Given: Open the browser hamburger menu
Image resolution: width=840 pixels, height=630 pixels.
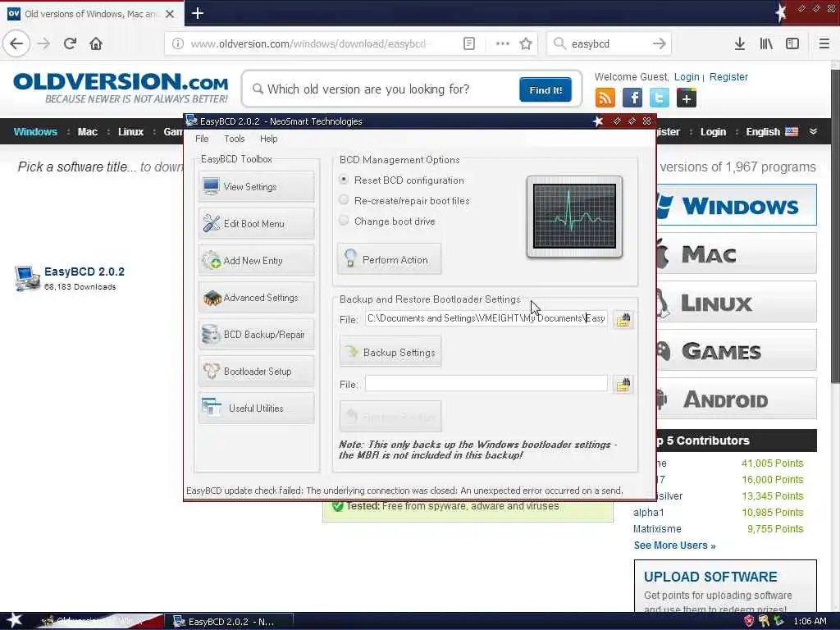Looking at the screenshot, I should (824, 43).
